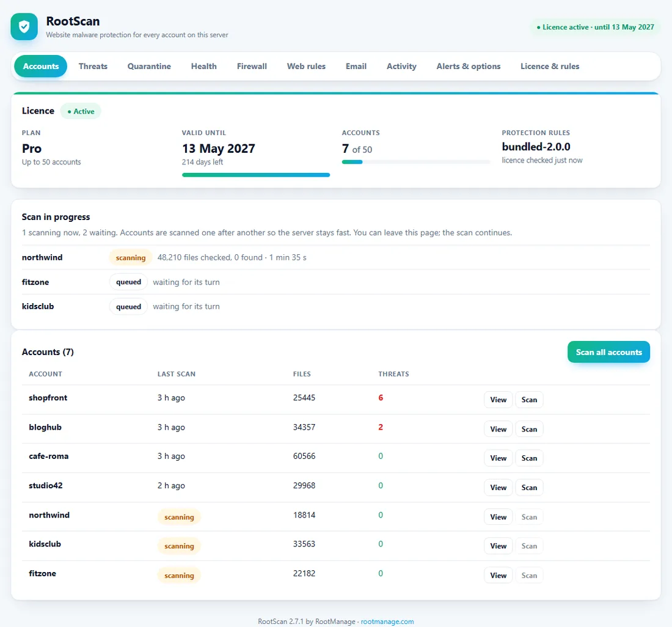Screen dimensions: 672x627
Task: Run a scan on studio42
Action: click(x=529, y=487)
